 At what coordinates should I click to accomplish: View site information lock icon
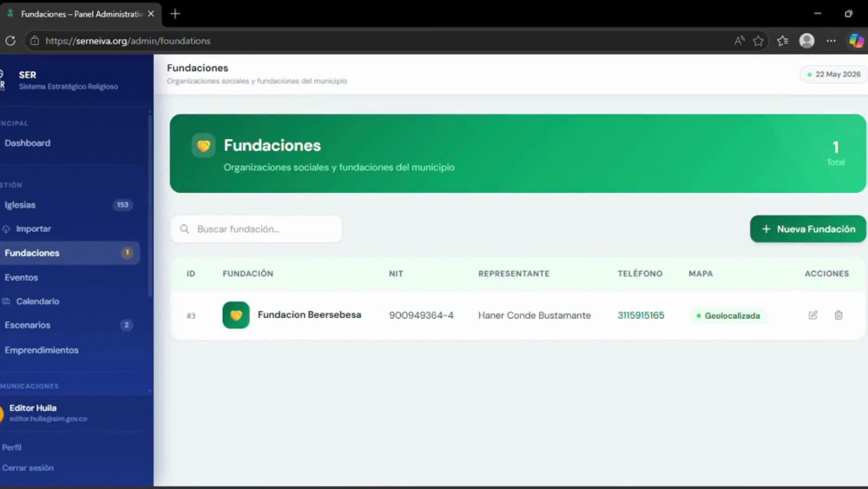coord(35,41)
